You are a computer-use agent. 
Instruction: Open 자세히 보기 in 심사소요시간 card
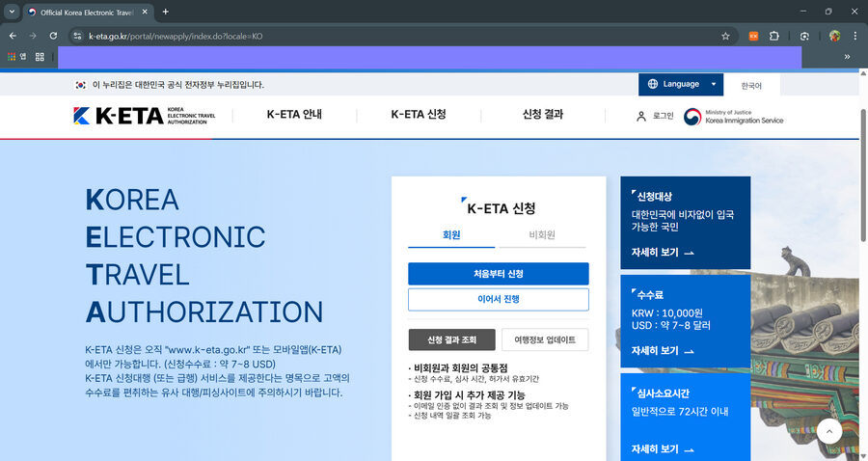coord(663,448)
